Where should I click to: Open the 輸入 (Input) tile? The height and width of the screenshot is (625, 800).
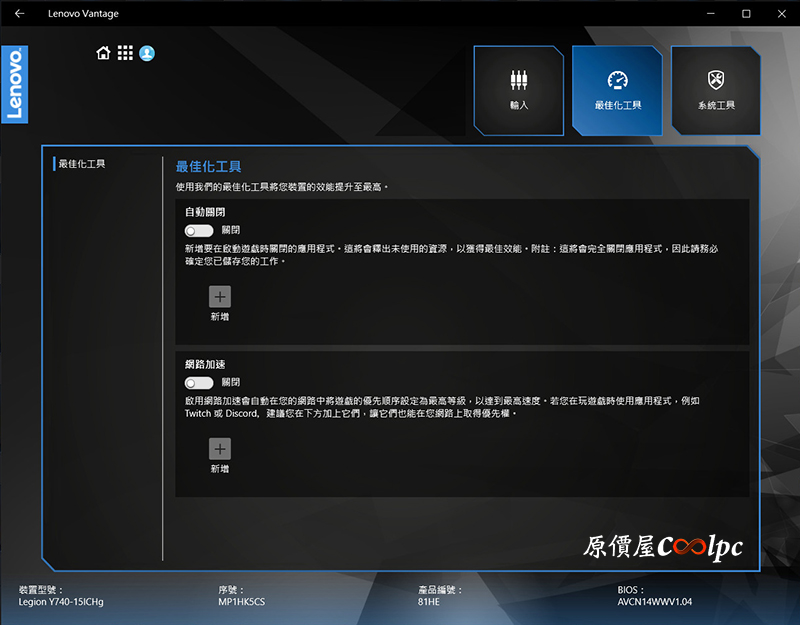tap(518, 91)
